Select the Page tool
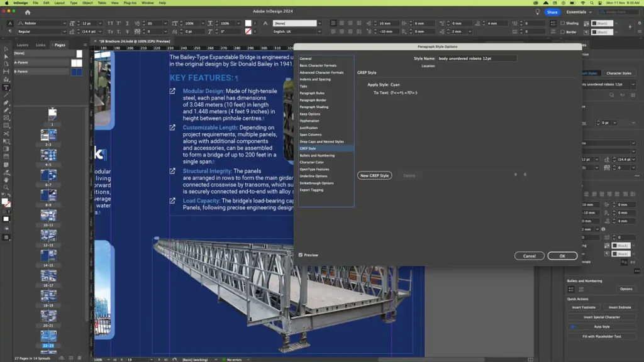 pyautogui.click(x=6, y=64)
